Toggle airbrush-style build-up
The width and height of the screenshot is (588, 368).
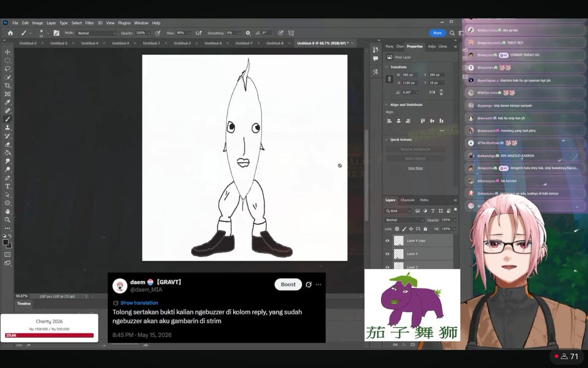198,33
